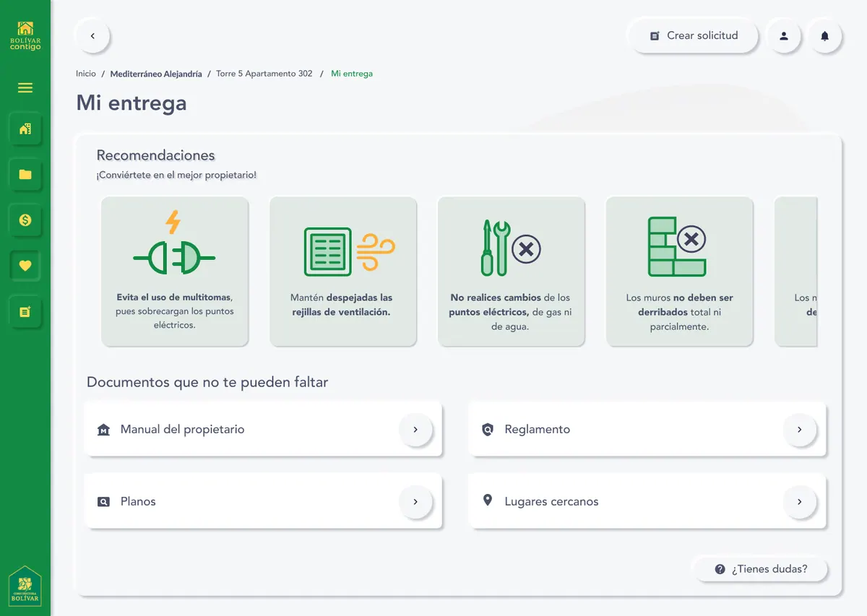Click the Reglamento shield icon

[x=488, y=430]
